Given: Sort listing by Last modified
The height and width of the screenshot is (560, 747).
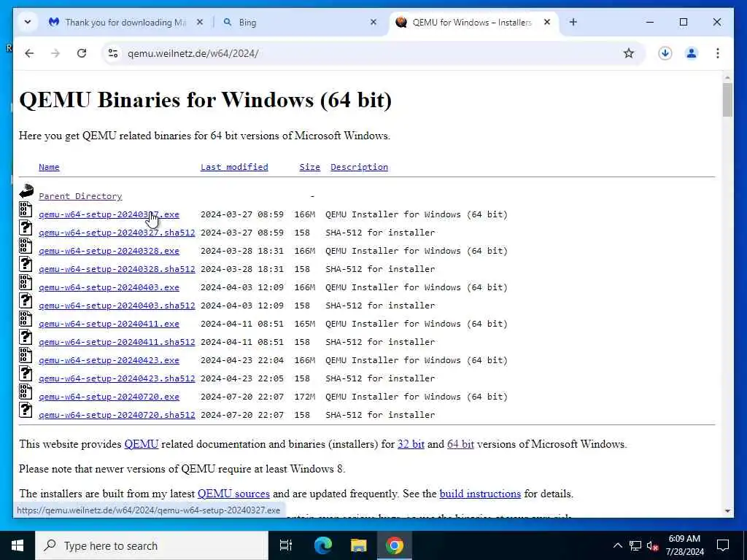Looking at the screenshot, I should coord(234,167).
